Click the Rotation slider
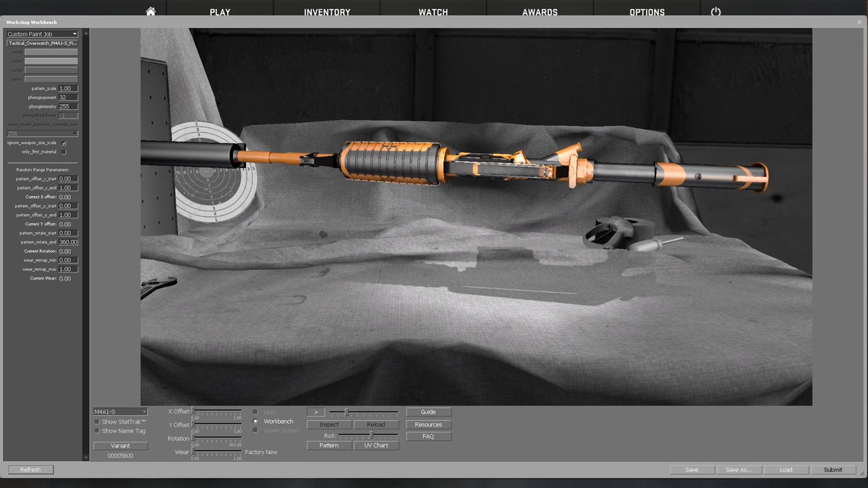 (x=217, y=438)
